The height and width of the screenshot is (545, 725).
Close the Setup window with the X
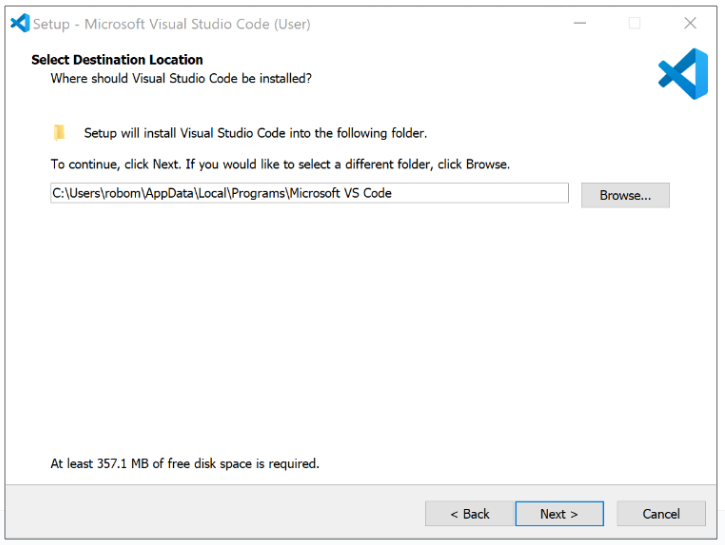[690, 23]
